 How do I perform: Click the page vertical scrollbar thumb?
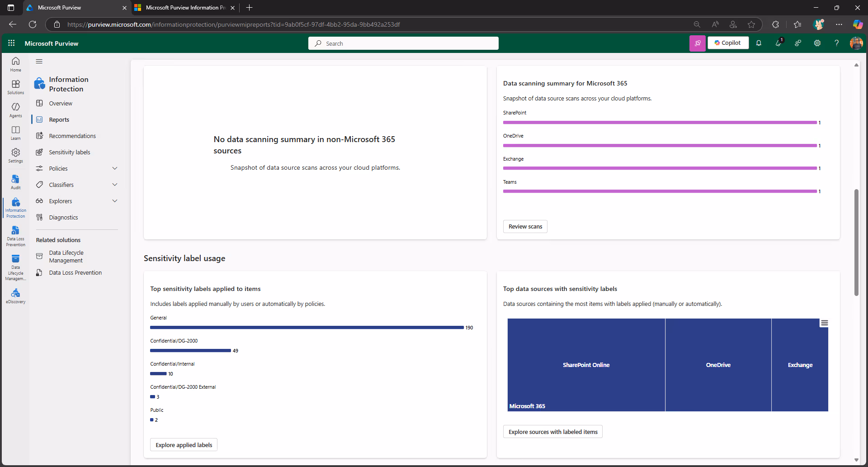pyautogui.click(x=856, y=242)
